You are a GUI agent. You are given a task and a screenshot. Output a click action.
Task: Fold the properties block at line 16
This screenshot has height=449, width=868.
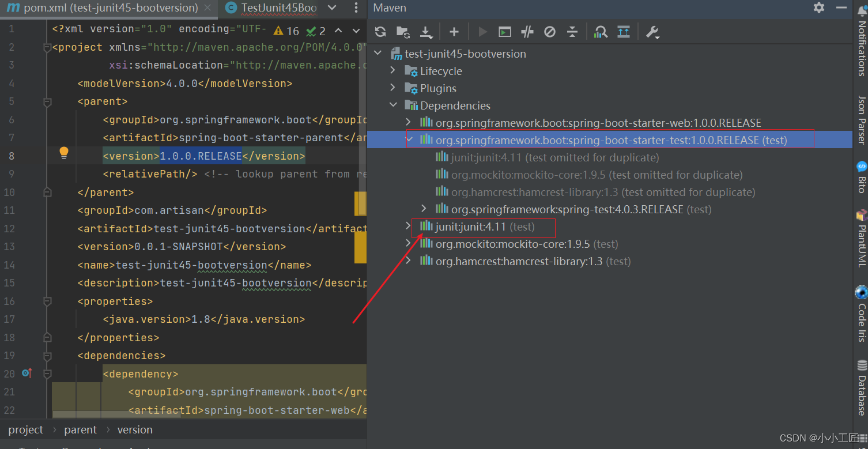[47, 302]
